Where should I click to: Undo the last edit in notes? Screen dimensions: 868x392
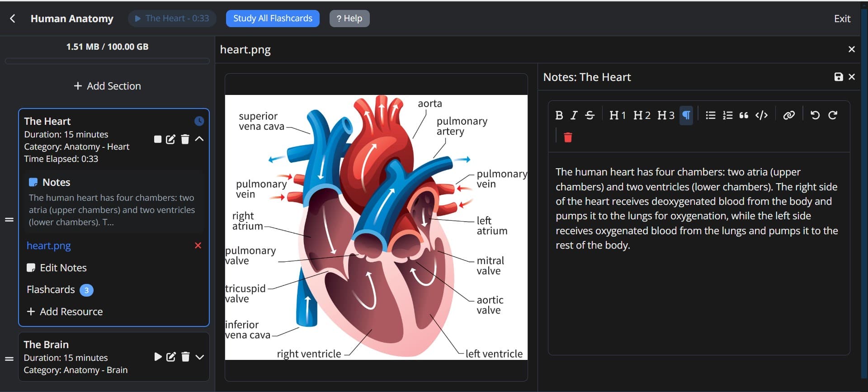[x=815, y=115]
